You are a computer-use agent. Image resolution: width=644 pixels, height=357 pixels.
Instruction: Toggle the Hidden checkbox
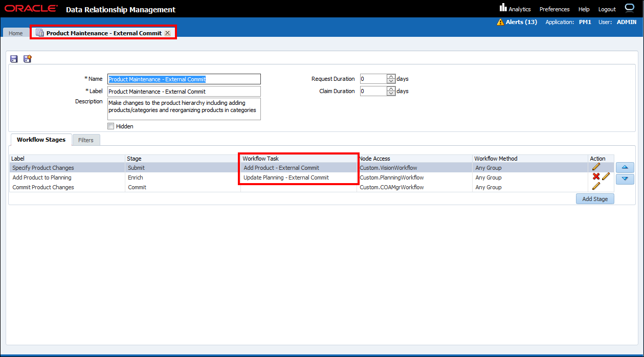(x=110, y=126)
